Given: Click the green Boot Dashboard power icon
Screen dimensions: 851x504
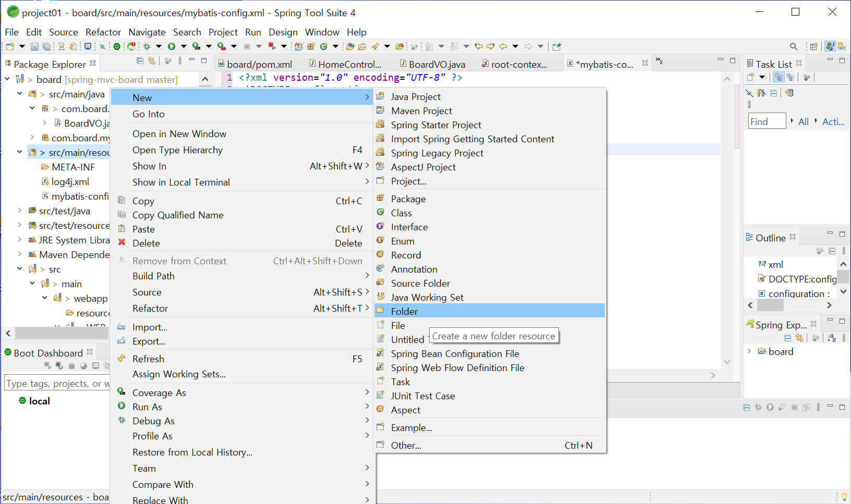Looking at the screenshot, I should coord(117,46).
